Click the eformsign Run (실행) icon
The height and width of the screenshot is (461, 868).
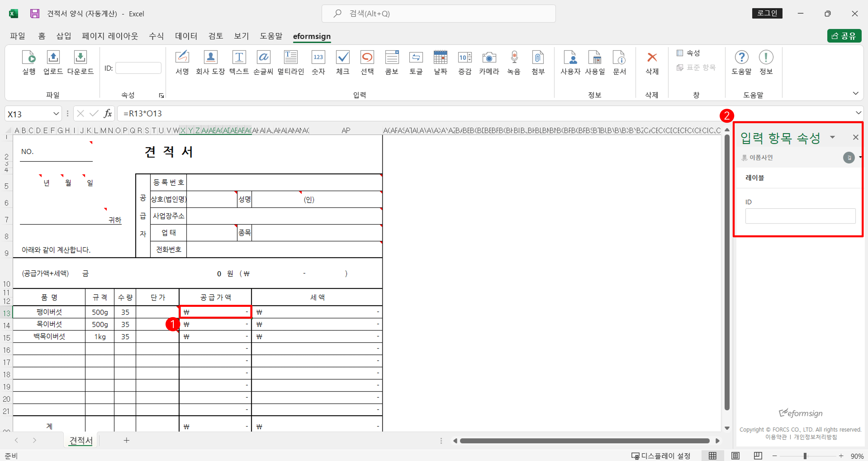29,62
